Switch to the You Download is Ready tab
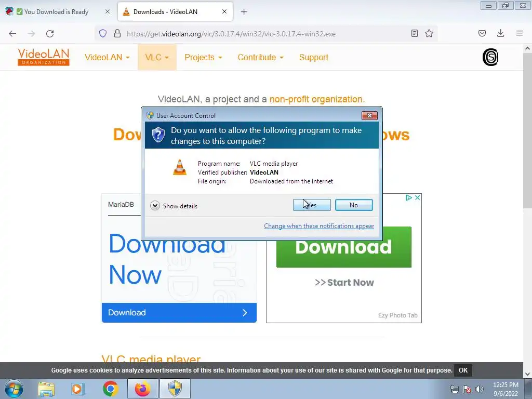532x399 pixels. pyautogui.click(x=56, y=12)
